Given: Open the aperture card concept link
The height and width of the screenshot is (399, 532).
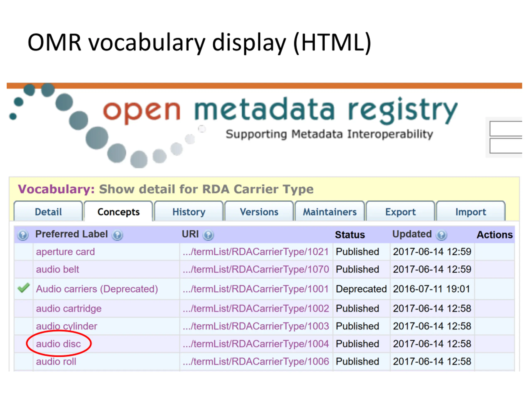Looking at the screenshot, I should (65, 252).
